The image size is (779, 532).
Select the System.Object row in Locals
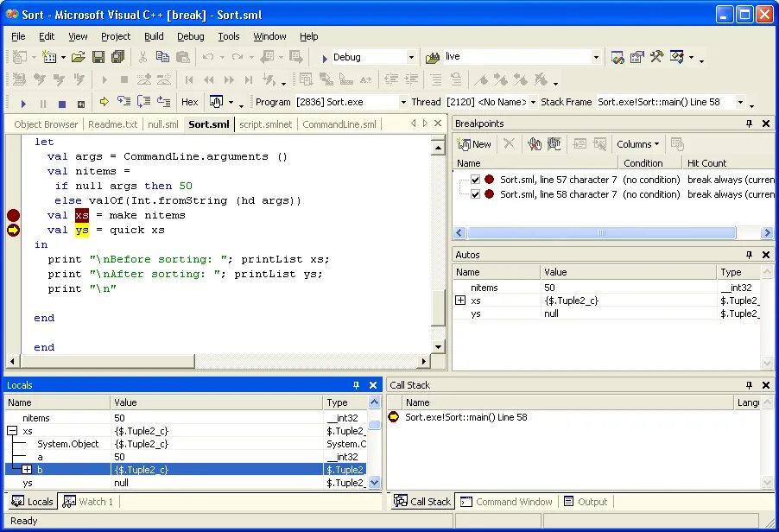(x=187, y=444)
